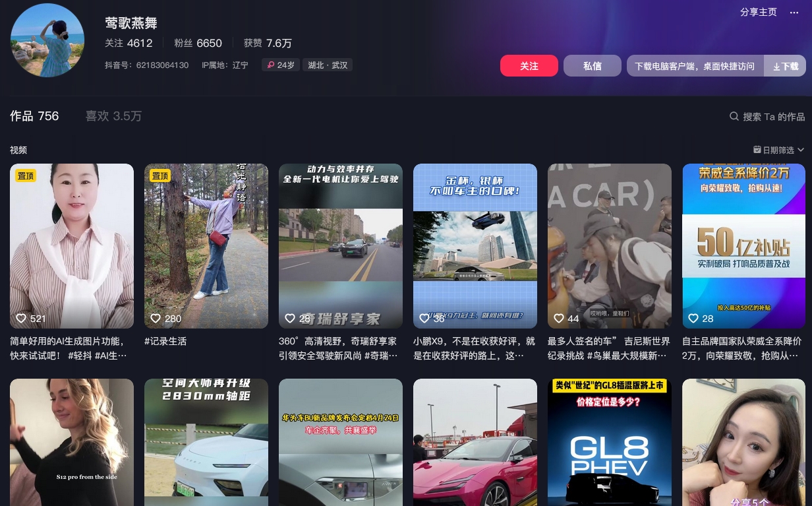Click the 私信 message button
Image resolution: width=812 pixels, height=506 pixels.
tap(593, 66)
